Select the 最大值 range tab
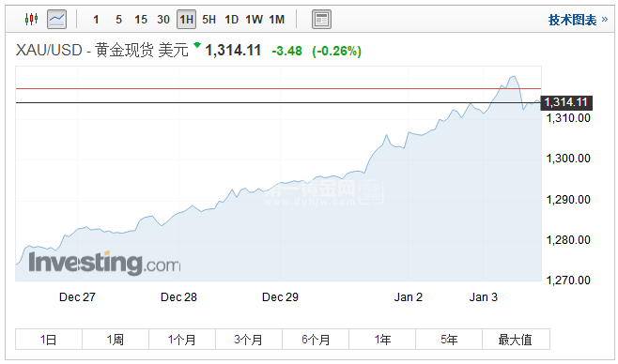 516,340
